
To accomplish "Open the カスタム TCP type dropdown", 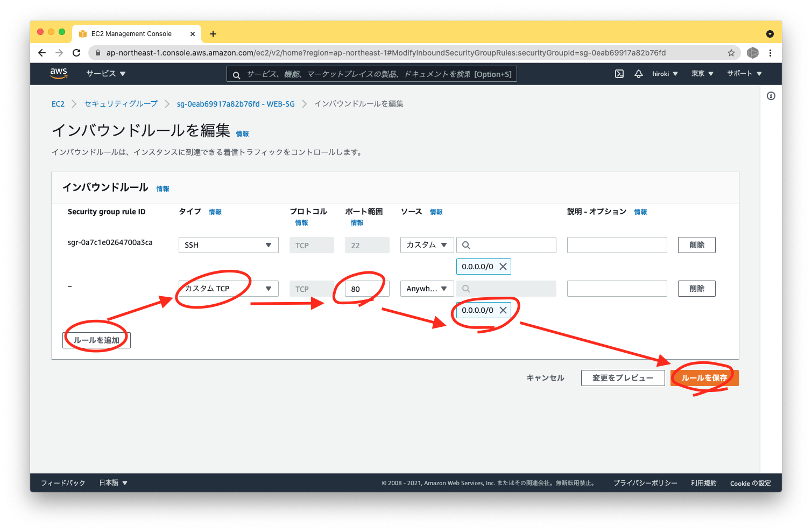I will [229, 289].
